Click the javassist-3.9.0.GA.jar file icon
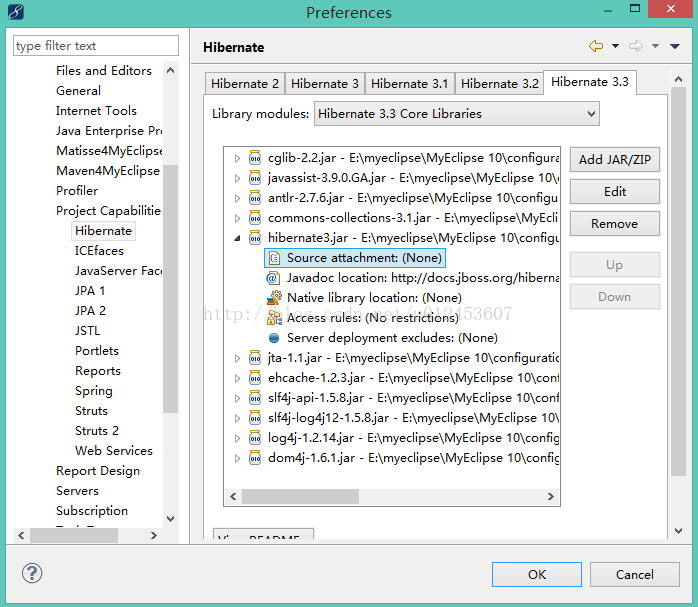The height and width of the screenshot is (607, 698). click(255, 178)
